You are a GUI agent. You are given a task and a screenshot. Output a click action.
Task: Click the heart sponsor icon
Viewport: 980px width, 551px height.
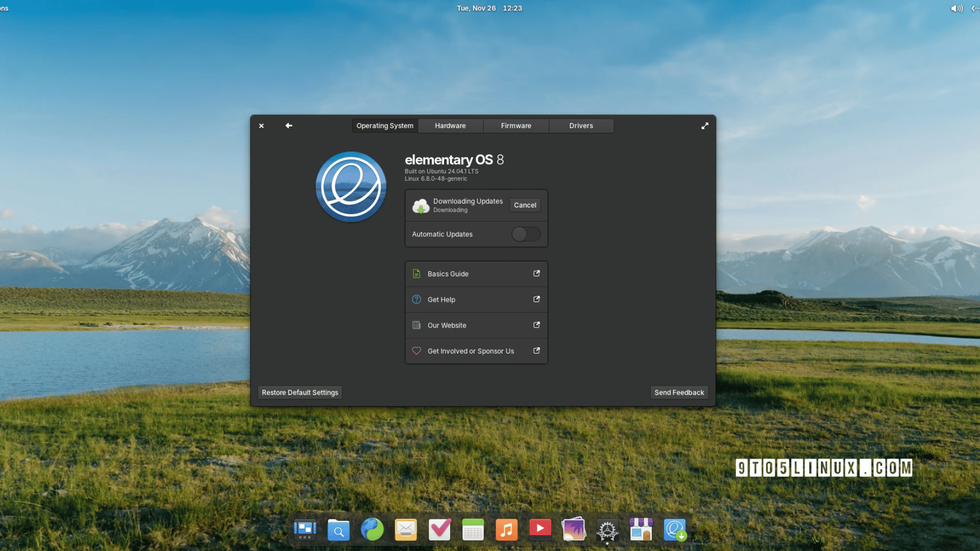(416, 351)
